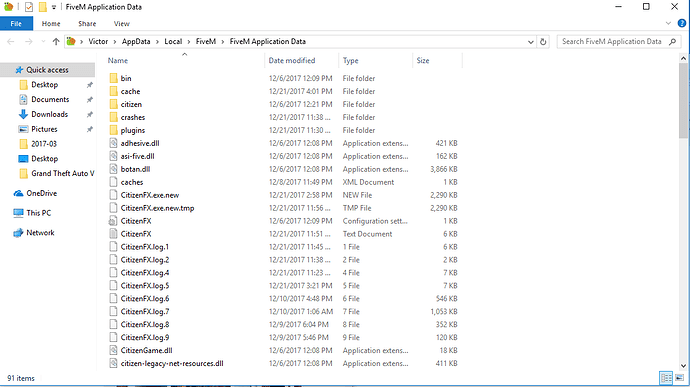Open the recent locations dropdown arrow
Screen dimensions: 690x387
(43, 41)
